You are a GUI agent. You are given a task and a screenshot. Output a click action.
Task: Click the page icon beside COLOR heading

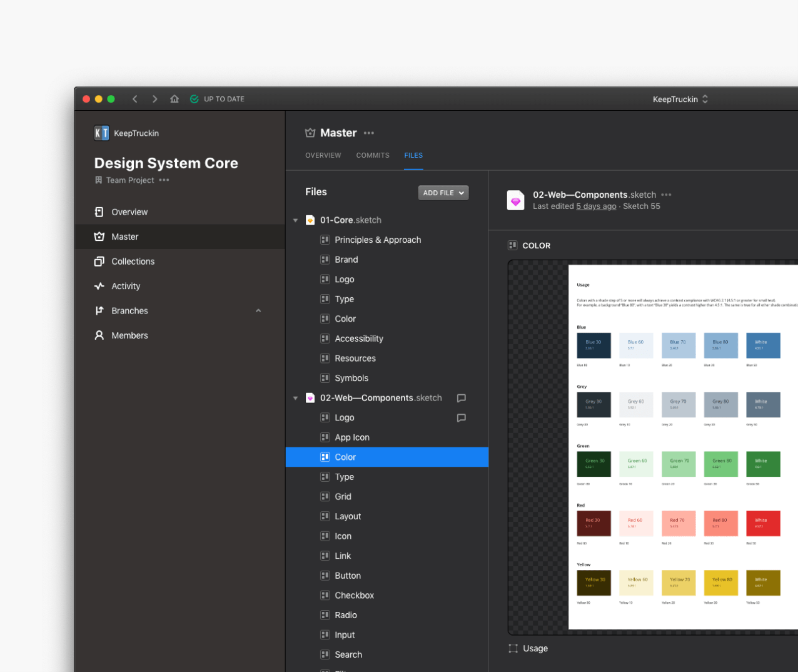click(513, 245)
